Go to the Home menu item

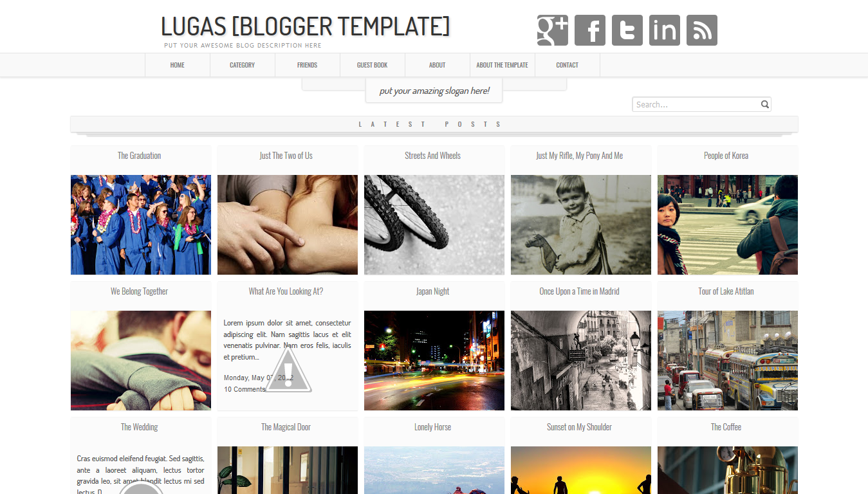[x=178, y=65]
